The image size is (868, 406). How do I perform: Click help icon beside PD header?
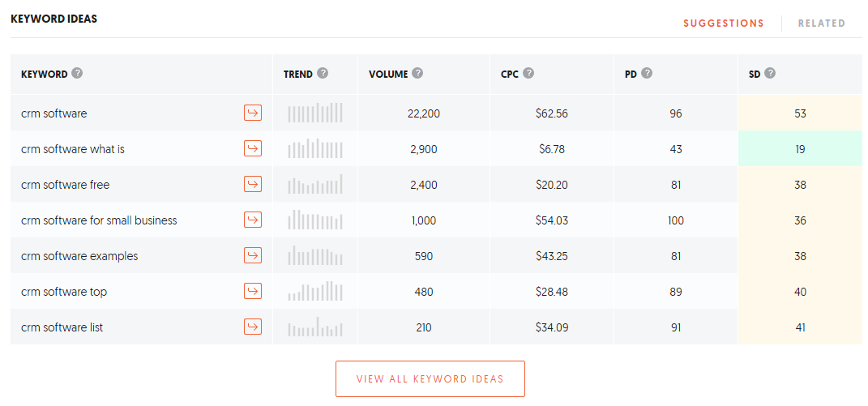tap(647, 73)
